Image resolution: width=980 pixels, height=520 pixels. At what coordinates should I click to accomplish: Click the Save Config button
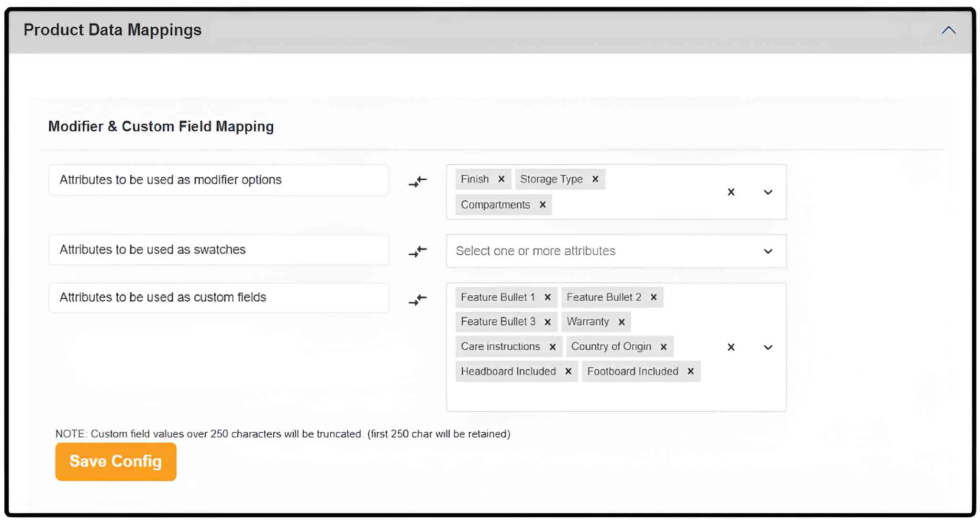point(116,462)
